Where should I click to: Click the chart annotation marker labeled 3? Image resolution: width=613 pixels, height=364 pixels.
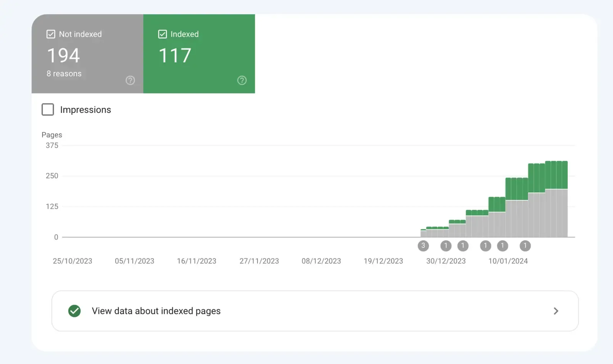click(x=423, y=246)
